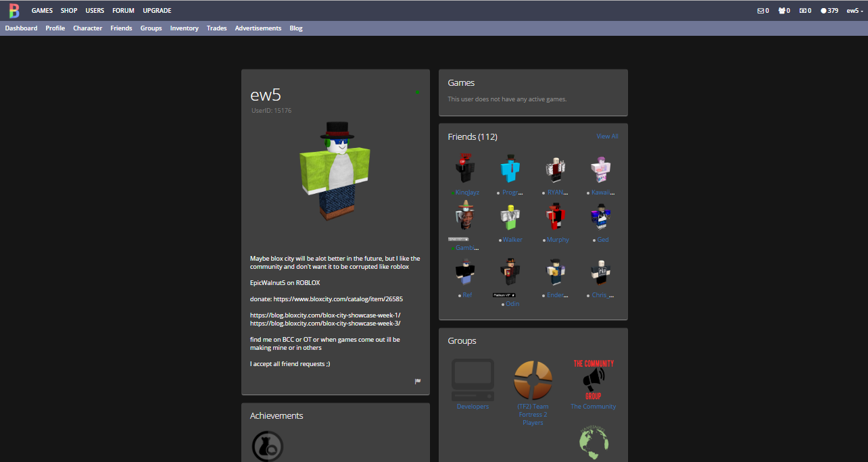
Task: Open the Kawaii... friend avatar
Action: point(601,170)
